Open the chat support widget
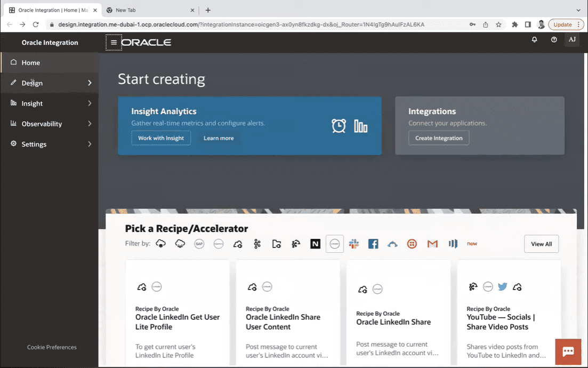Image resolution: width=588 pixels, height=368 pixels. pos(568,351)
